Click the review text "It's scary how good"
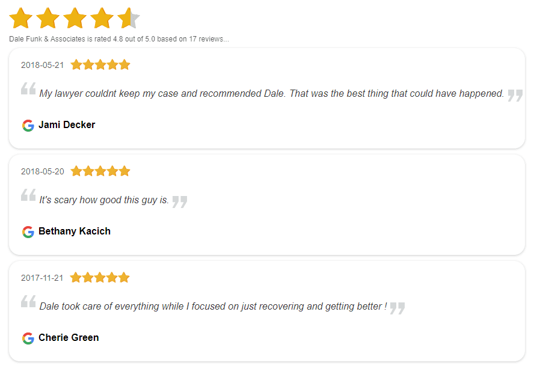Image resolution: width=534 pixels, height=392 pixels. click(104, 200)
